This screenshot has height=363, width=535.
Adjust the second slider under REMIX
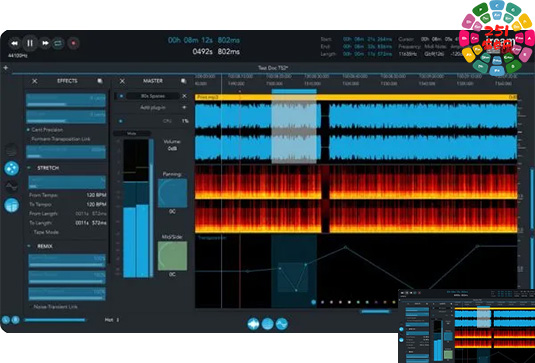pos(67,277)
